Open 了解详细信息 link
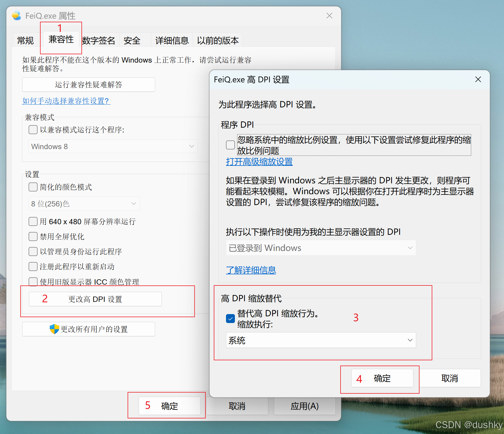The width and height of the screenshot is (504, 434). click(x=251, y=270)
